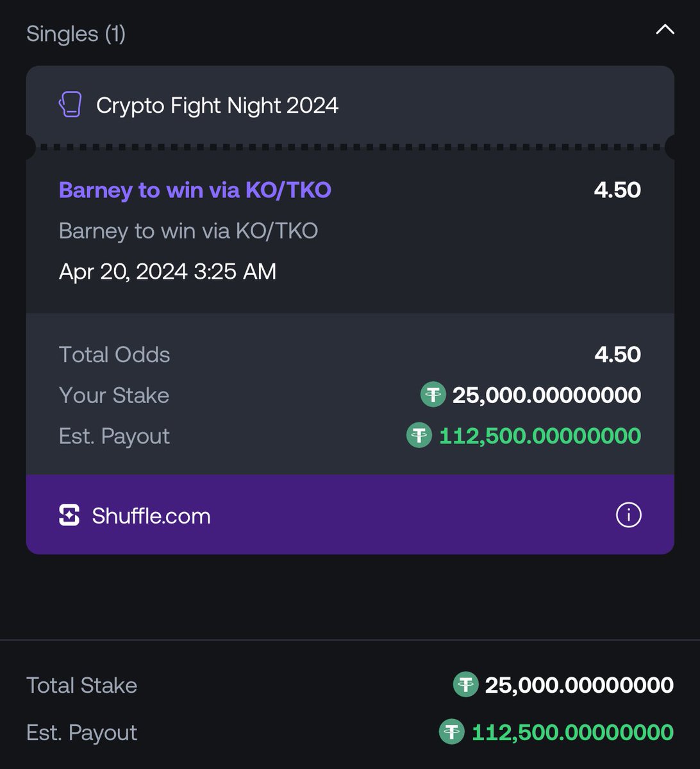This screenshot has height=769, width=700.
Task: Click the Tether icon beside bottom Est. Payout
Action: (452, 732)
